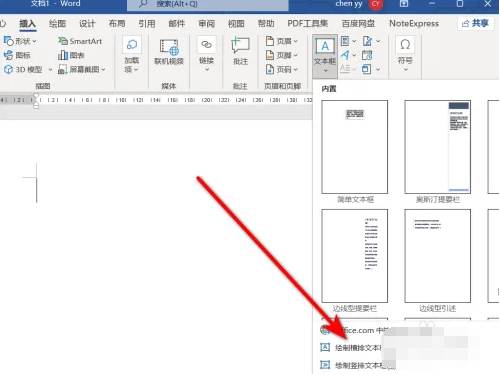
Task: Open ribbon display options in title bar
Action: [404, 4]
